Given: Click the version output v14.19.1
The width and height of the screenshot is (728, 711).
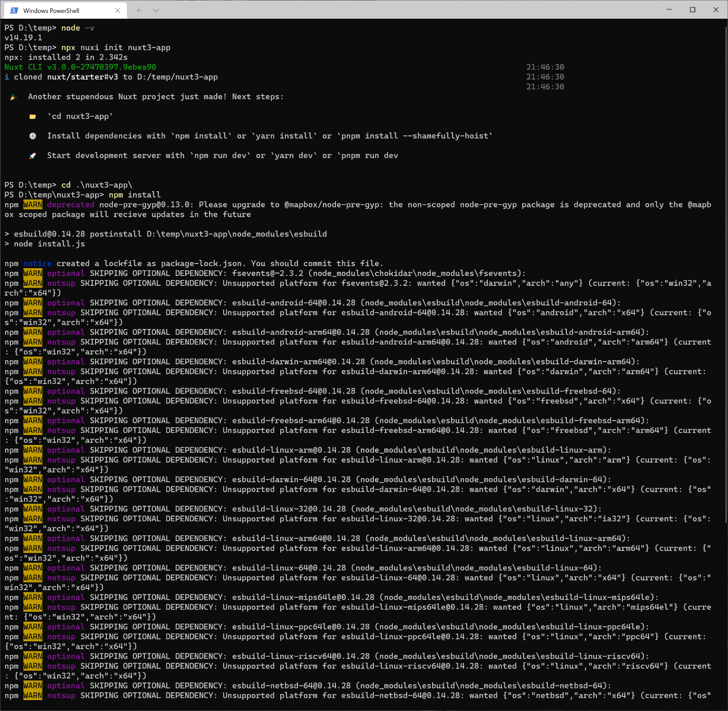Looking at the screenshot, I should tap(23, 38).
